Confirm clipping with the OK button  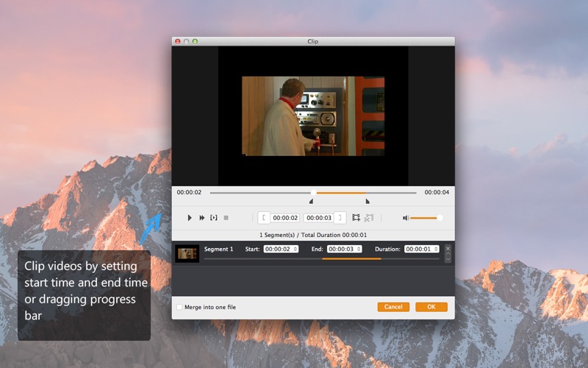click(x=431, y=307)
